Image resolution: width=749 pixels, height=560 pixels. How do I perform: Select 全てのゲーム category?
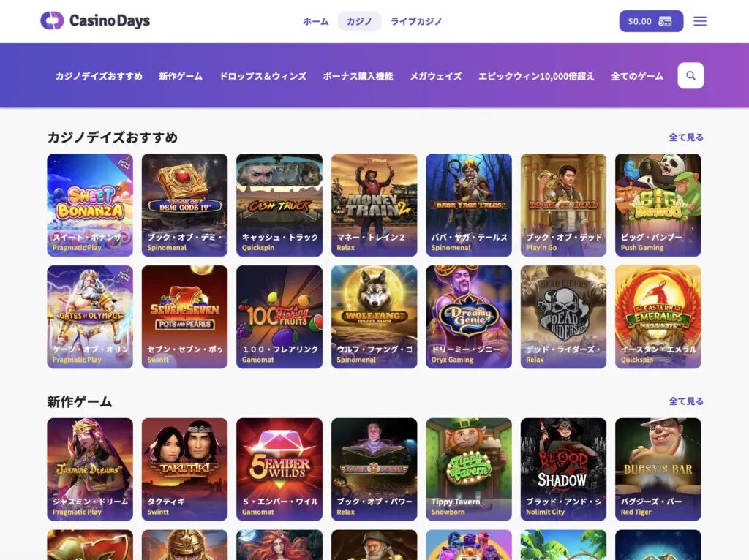[x=637, y=76]
